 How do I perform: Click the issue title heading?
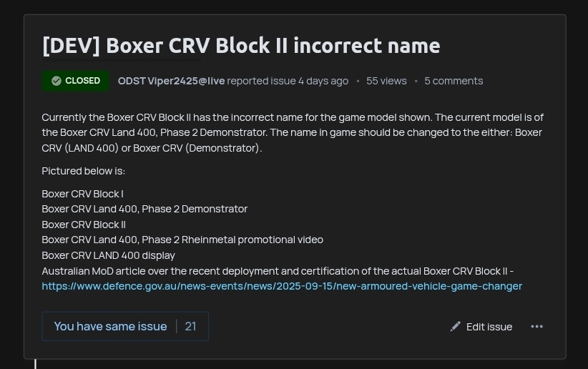(x=241, y=46)
